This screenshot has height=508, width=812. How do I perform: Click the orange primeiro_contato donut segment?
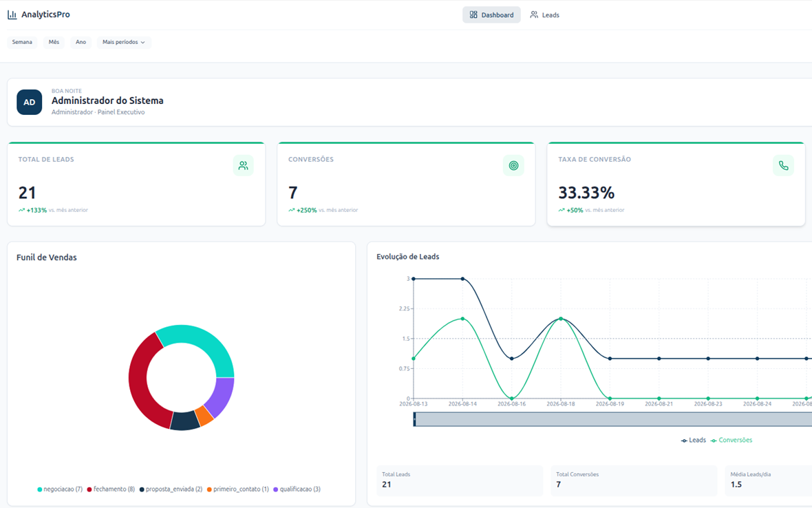204,415
